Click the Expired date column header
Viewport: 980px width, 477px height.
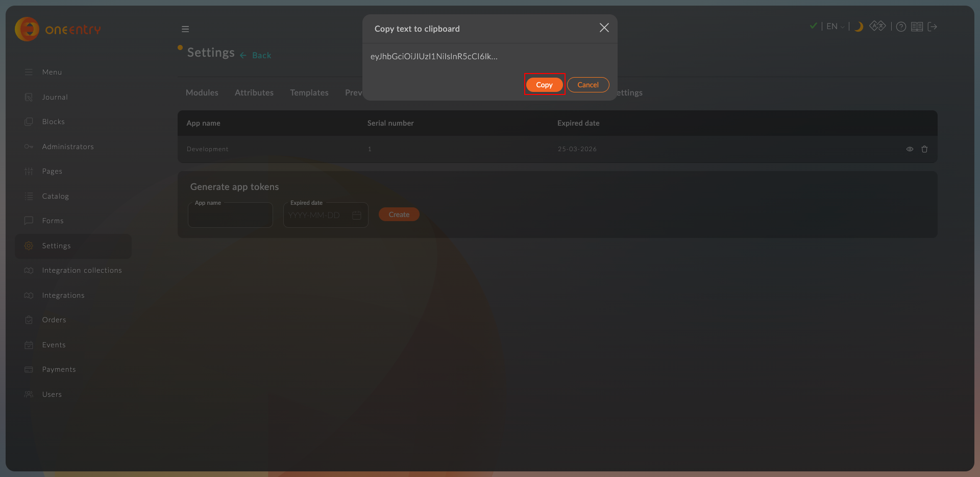coord(578,123)
